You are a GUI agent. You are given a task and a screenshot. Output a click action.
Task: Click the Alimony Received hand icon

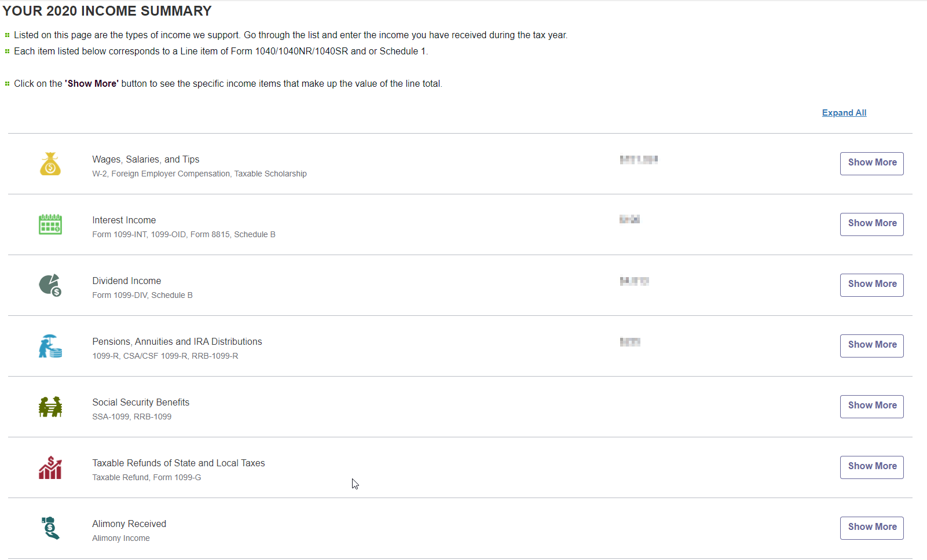tap(50, 528)
